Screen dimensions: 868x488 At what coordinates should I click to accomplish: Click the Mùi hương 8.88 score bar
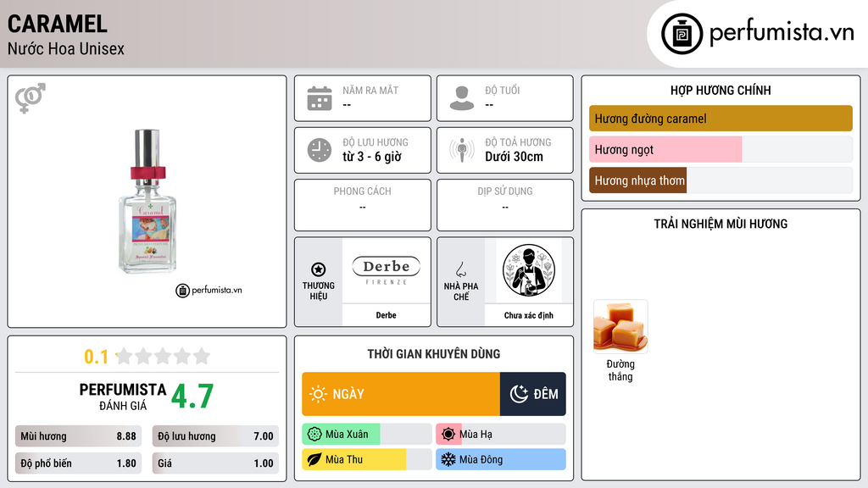click(x=78, y=436)
